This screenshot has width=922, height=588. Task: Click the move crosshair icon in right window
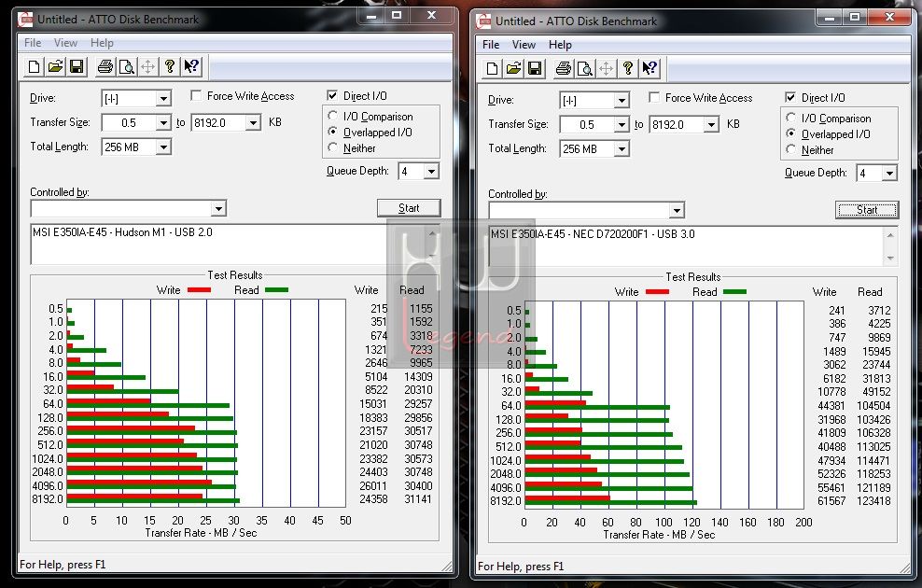tap(607, 68)
